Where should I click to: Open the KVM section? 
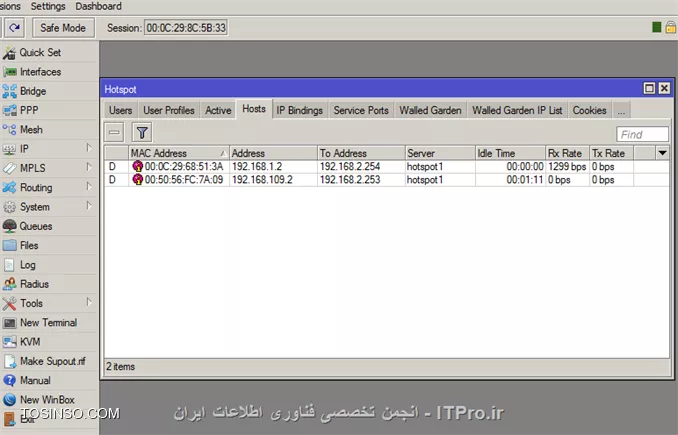pyautogui.click(x=30, y=342)
